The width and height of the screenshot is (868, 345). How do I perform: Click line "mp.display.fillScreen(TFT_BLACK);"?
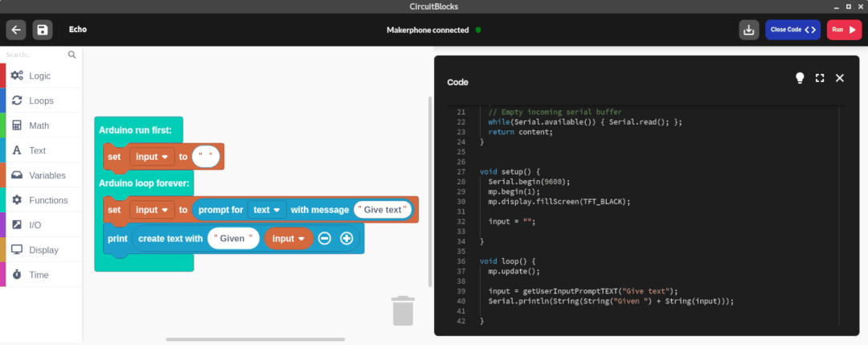559,202
